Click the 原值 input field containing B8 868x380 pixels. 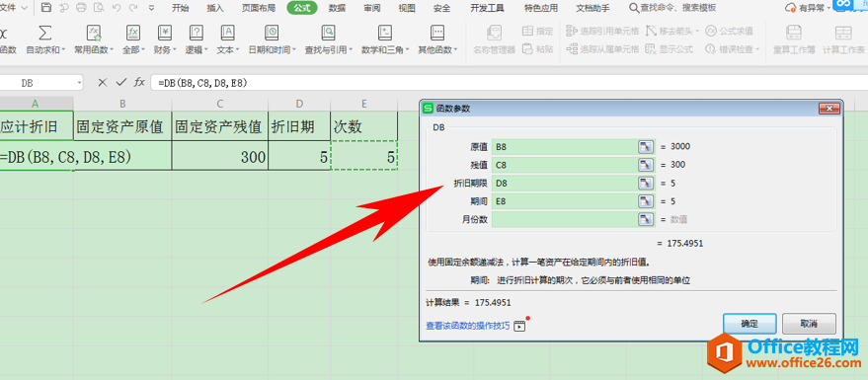pos(565,147)
